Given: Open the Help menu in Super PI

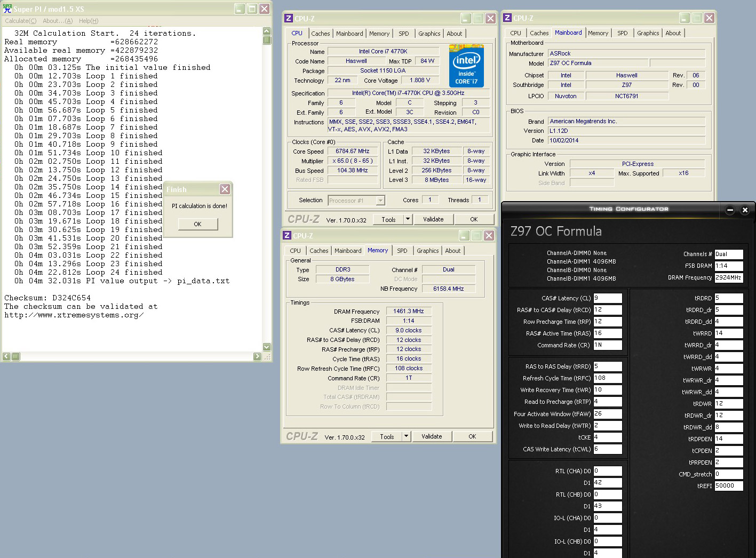Looking at the screenshot, I should [x=89, y=21].
